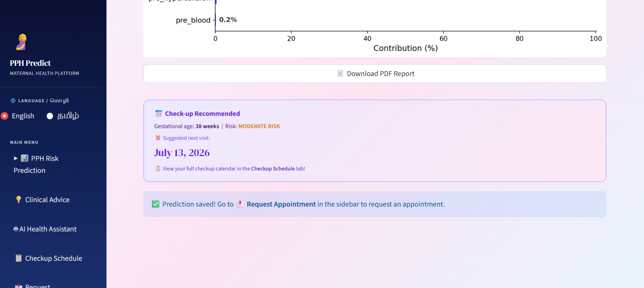Click the MODERATE RISK label
The height and width of the screenshot is (288, 644).
(259, 126)
